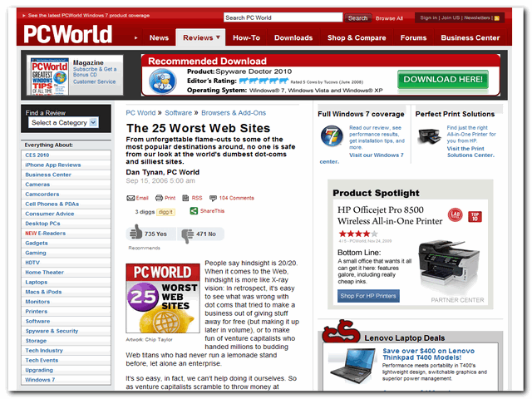
Task: Open the News tab
Action: point(159,37)
